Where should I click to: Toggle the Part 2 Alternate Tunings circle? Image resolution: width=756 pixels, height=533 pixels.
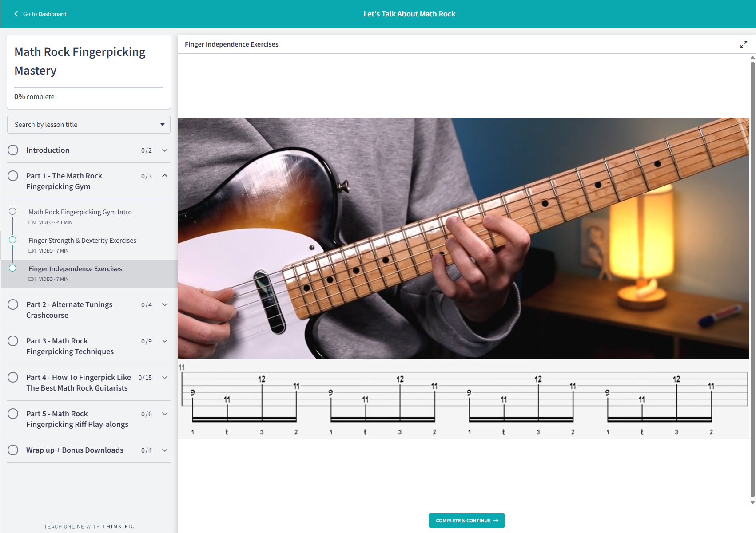13,304
